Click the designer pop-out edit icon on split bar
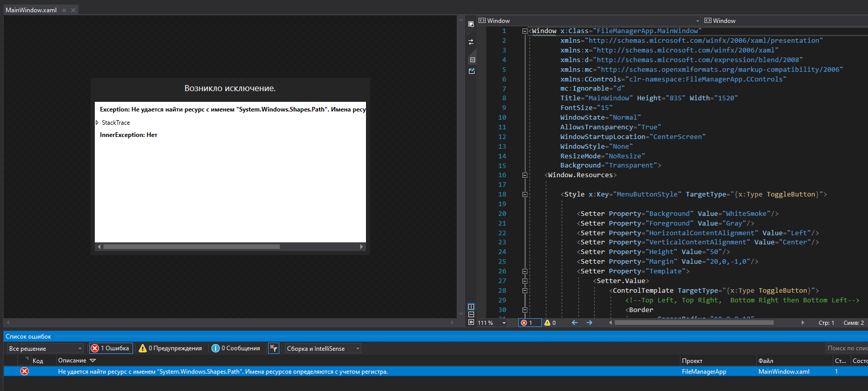868x391 pixels. click(x=472, y=71)
